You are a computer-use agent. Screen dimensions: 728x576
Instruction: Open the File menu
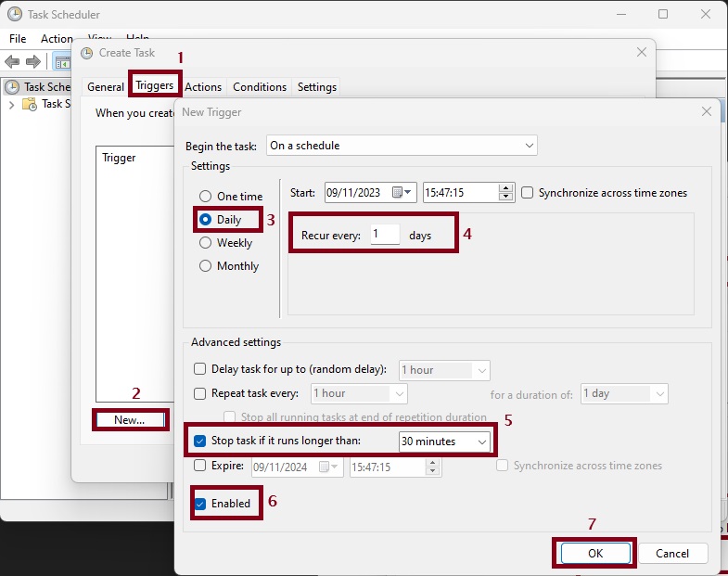point(18,39)
